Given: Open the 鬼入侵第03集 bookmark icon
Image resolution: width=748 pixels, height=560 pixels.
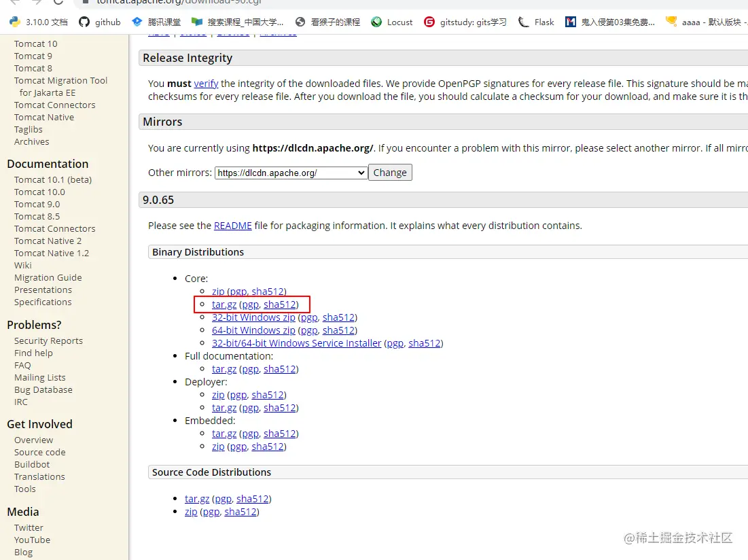Looking at the screenshot, I should pos(570,22).
